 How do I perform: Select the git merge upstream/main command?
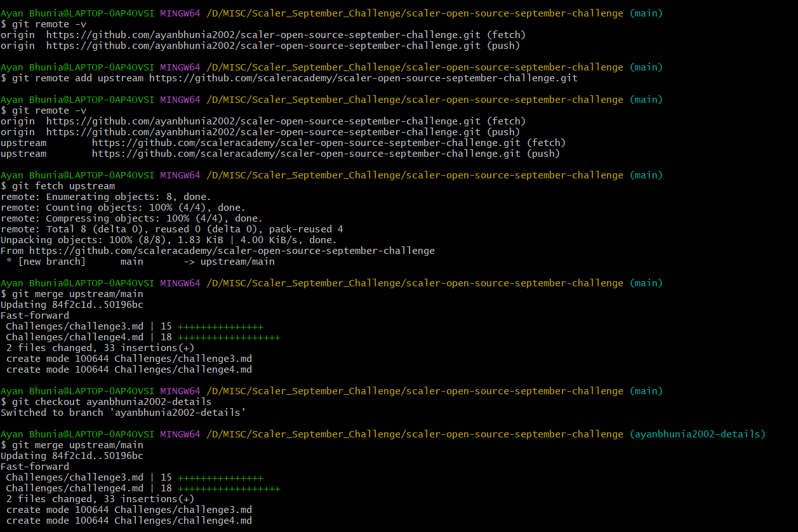tap(70, 293)
